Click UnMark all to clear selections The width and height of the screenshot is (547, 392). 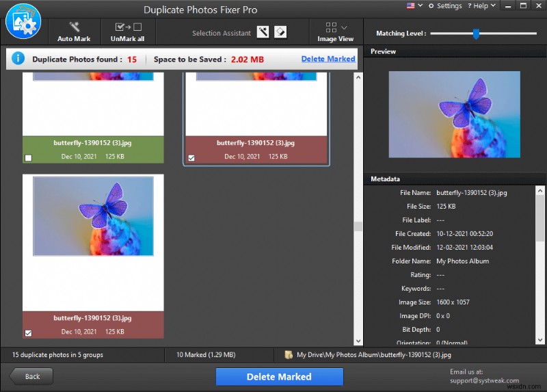128,32
